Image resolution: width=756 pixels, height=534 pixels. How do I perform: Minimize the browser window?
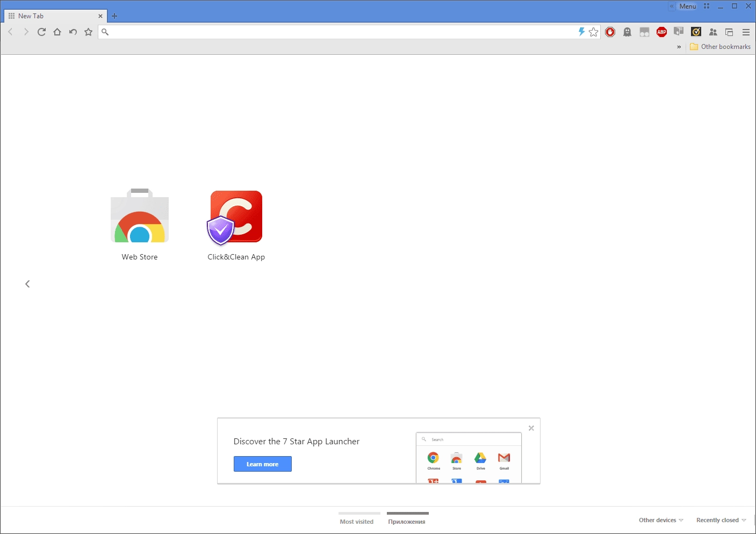(721, 6)
